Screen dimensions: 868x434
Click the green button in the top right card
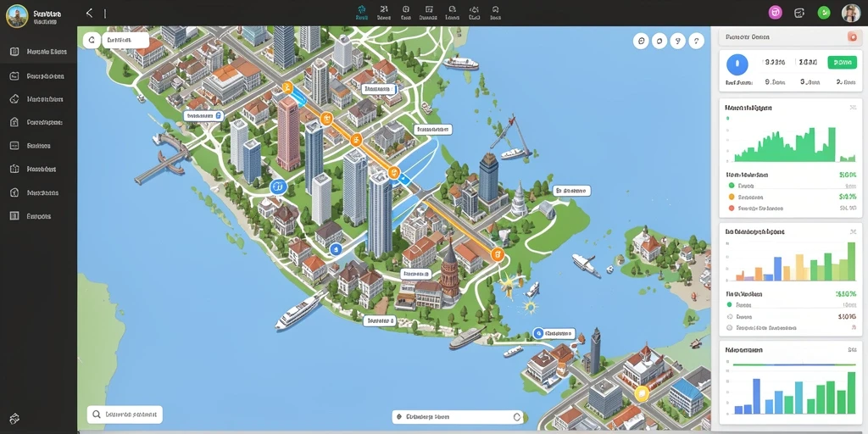coord(842,63)
